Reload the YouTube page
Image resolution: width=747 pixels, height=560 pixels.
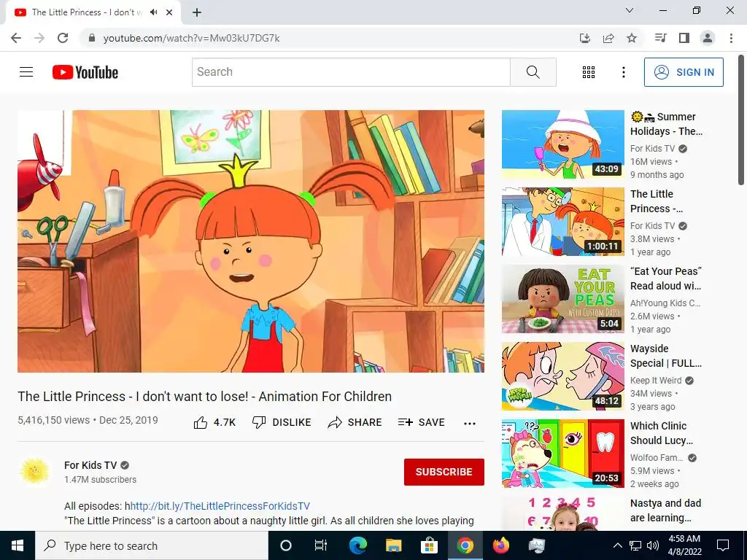point(63,38)
